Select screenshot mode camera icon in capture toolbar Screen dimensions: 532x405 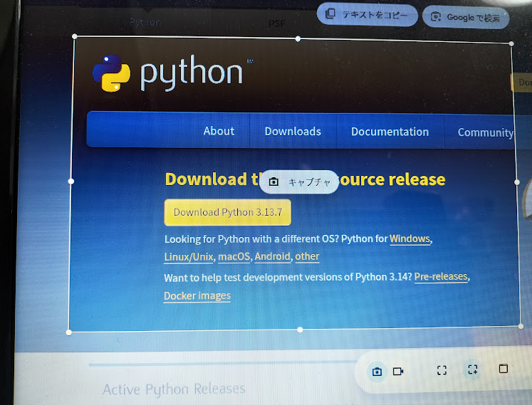click(x=377, y=371)
